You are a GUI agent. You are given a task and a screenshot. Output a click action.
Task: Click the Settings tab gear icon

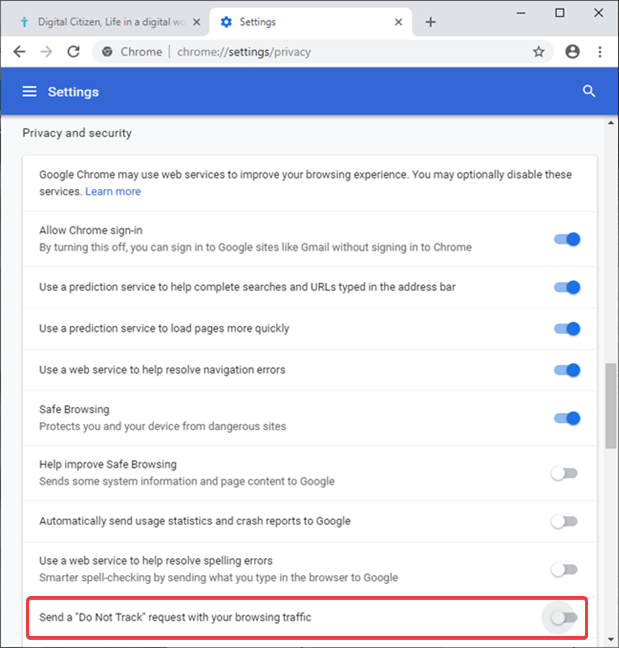coord(226,22)
